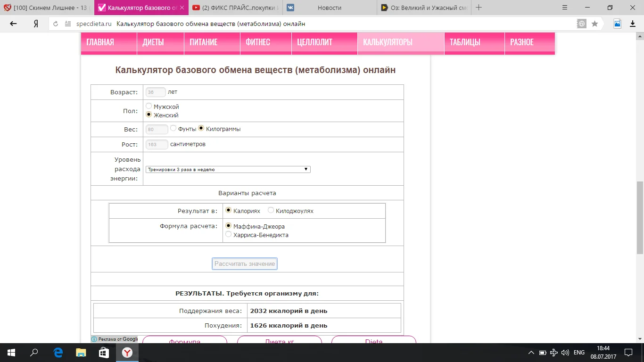The height and width of the screenshot is (362, 644).
Task: Open the volume control in the tray
Action: pos(565,353)
